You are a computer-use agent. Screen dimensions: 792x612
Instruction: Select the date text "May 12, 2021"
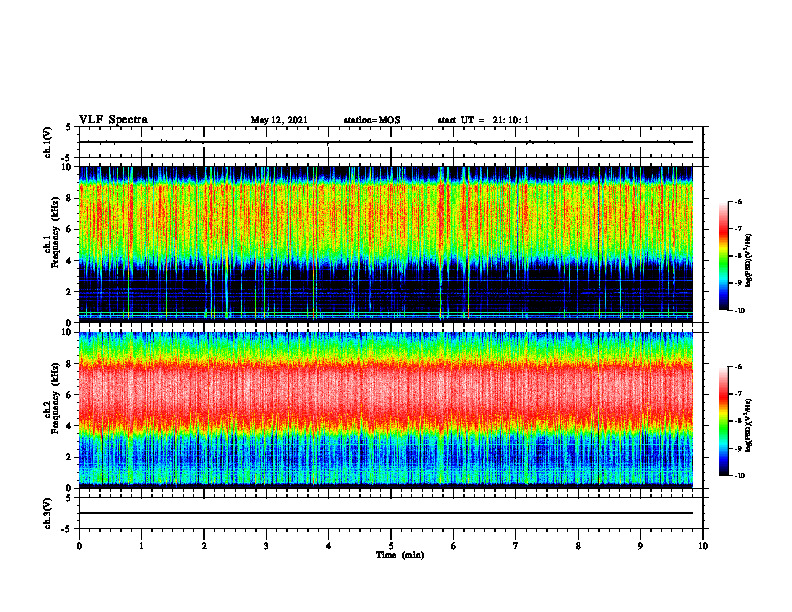click(x=279, y=120)
